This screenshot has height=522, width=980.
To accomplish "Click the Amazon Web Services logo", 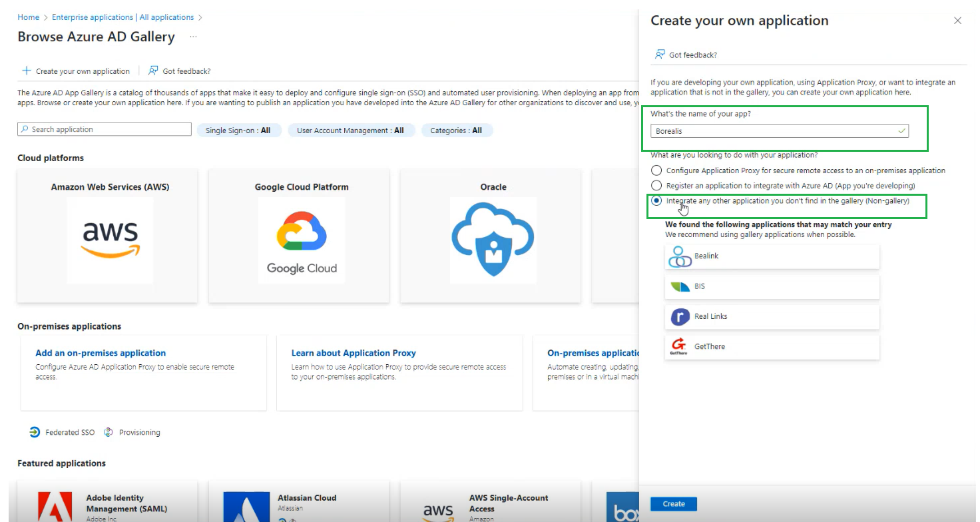I will 110,240.
